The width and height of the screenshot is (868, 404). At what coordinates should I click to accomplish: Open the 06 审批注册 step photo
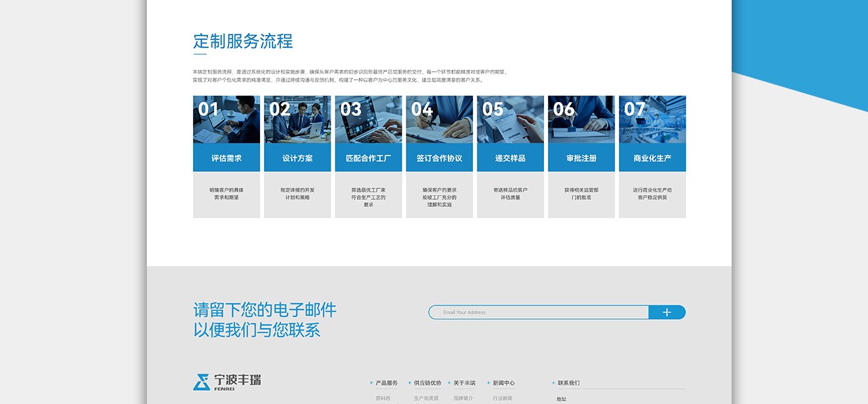click(582, 119)
